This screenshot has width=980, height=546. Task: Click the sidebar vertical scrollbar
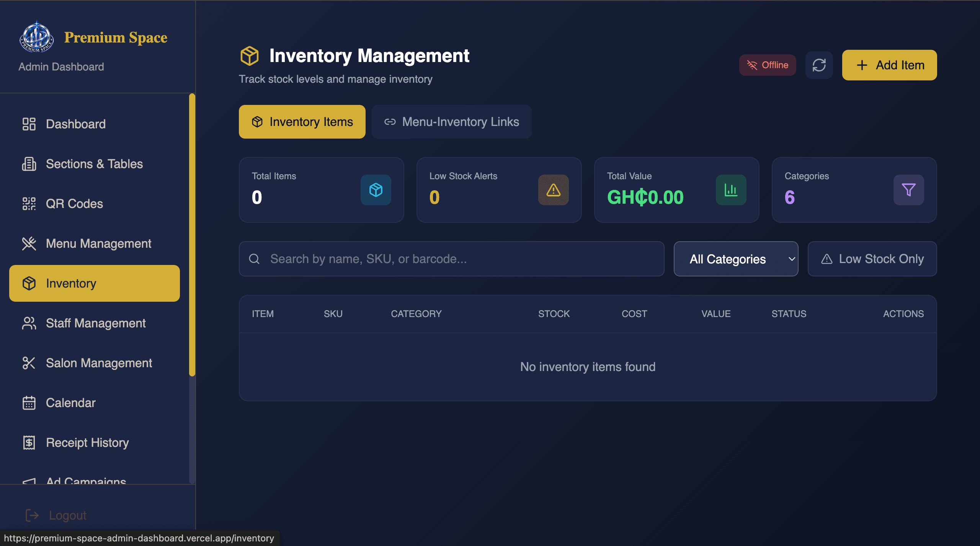(192, 235)
